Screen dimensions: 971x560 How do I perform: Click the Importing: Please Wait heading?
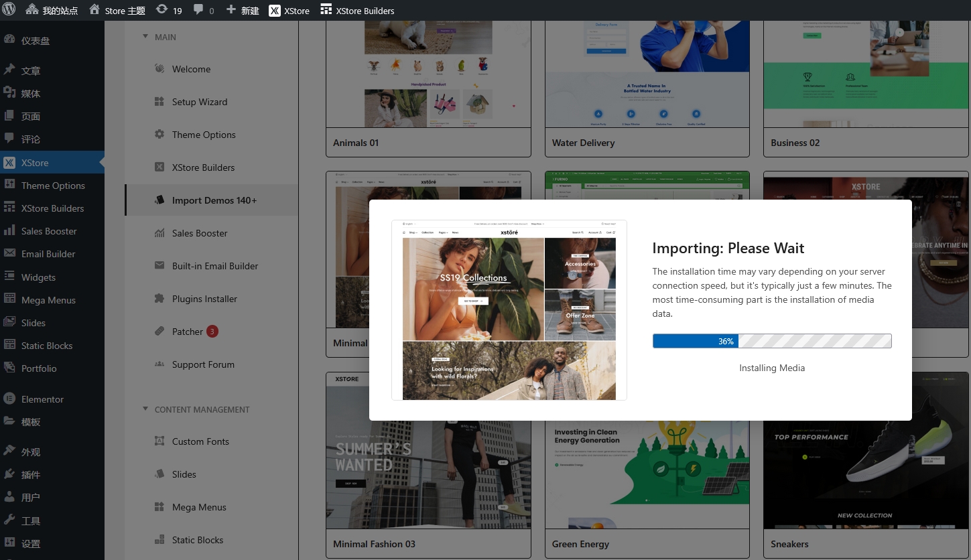[x=728, y=248]
